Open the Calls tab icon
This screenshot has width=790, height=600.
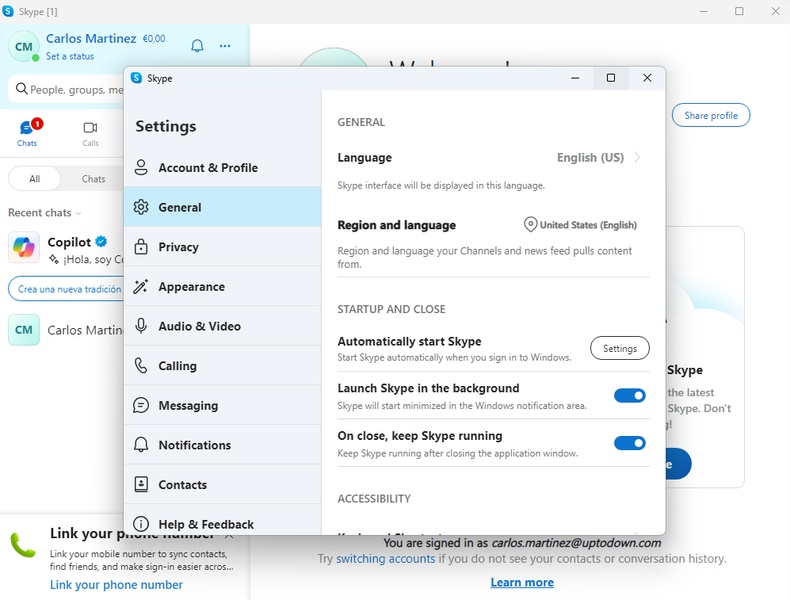90,127
